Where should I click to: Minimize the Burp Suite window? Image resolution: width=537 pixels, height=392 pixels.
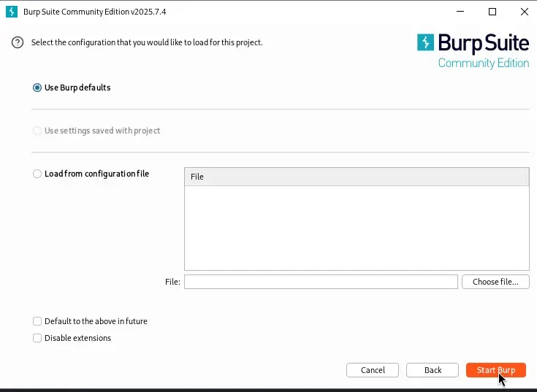(460, 12)
